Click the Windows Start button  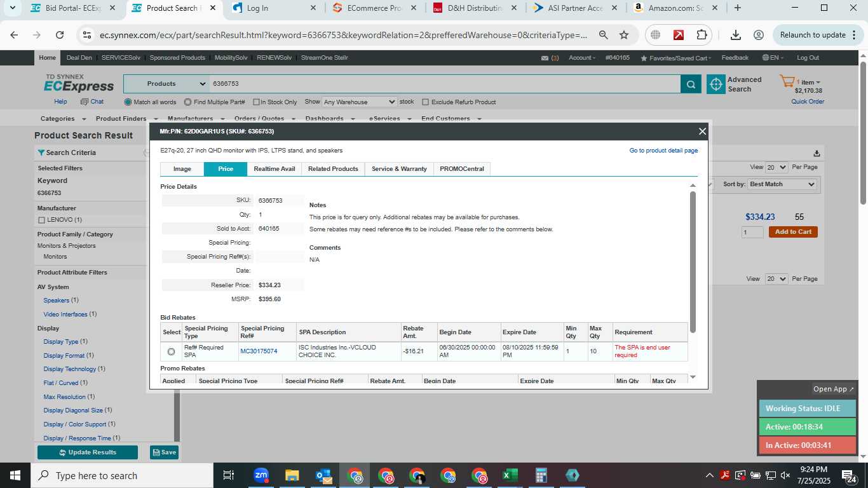click(x=15, y=475)
